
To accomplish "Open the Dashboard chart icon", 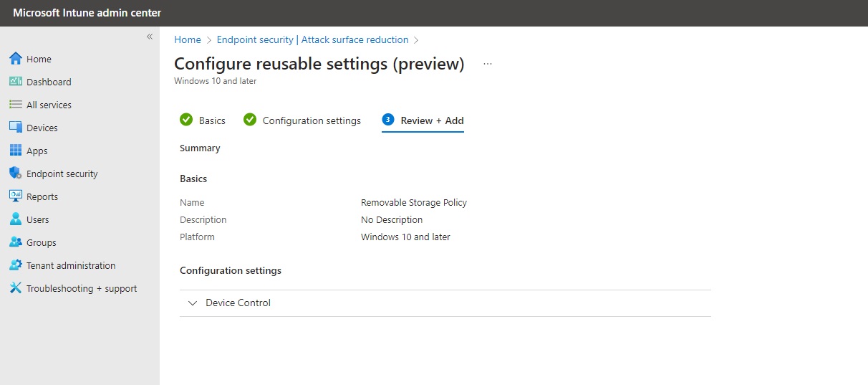I will tap(16, 82).
